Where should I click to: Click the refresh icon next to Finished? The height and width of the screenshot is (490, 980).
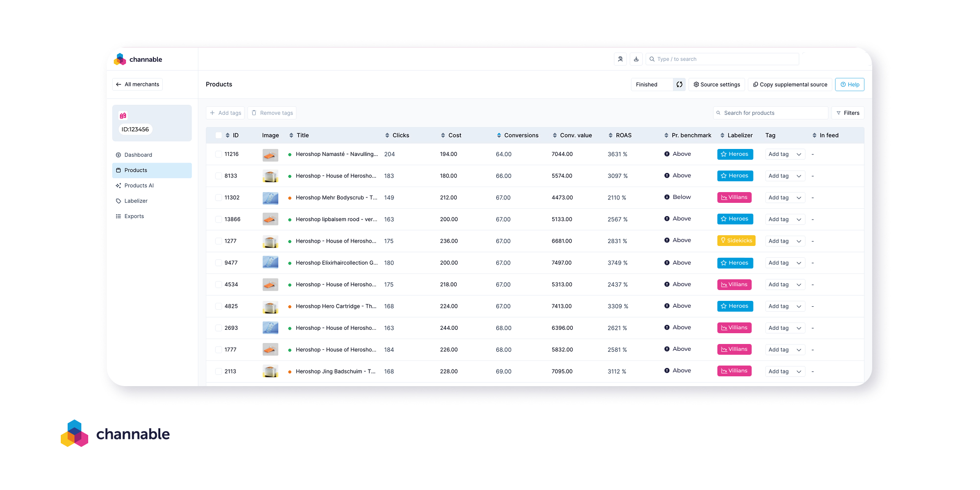click(x=679, y=84)
